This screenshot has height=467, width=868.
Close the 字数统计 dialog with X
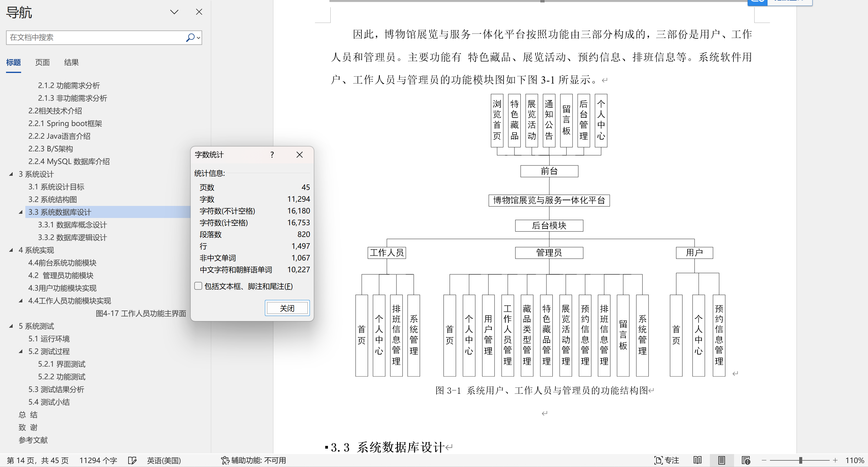click(300, 155)
